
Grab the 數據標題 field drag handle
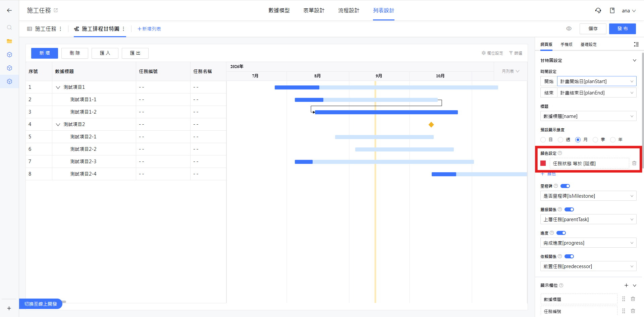click(x=624, y=299)
